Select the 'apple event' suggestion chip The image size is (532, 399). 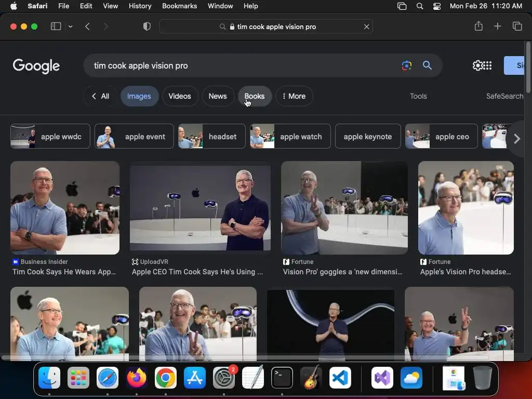tap(134, 136)
